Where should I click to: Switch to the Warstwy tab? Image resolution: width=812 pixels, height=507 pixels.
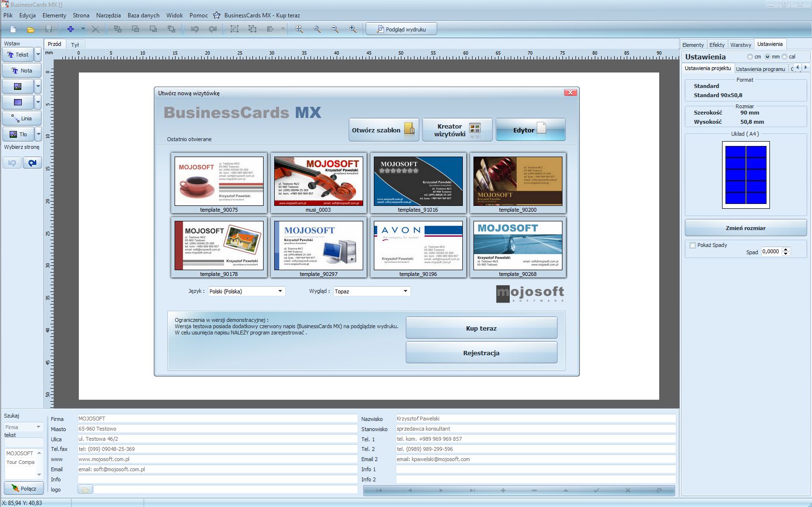[740, 44]
